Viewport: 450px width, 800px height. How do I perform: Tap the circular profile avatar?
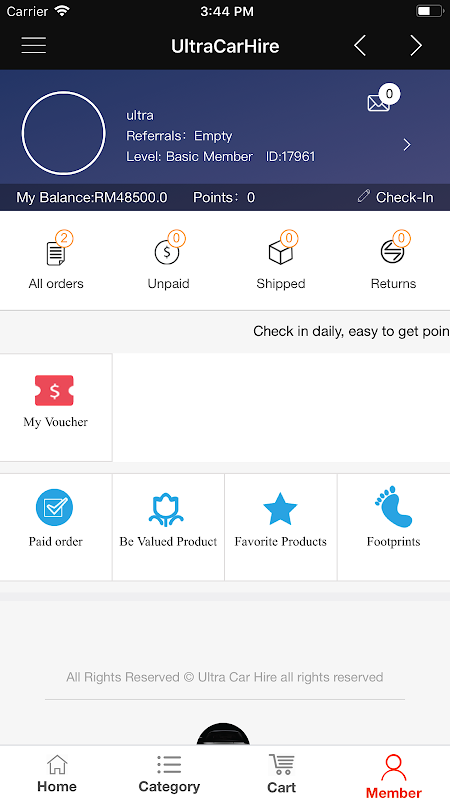pos(63,133)
